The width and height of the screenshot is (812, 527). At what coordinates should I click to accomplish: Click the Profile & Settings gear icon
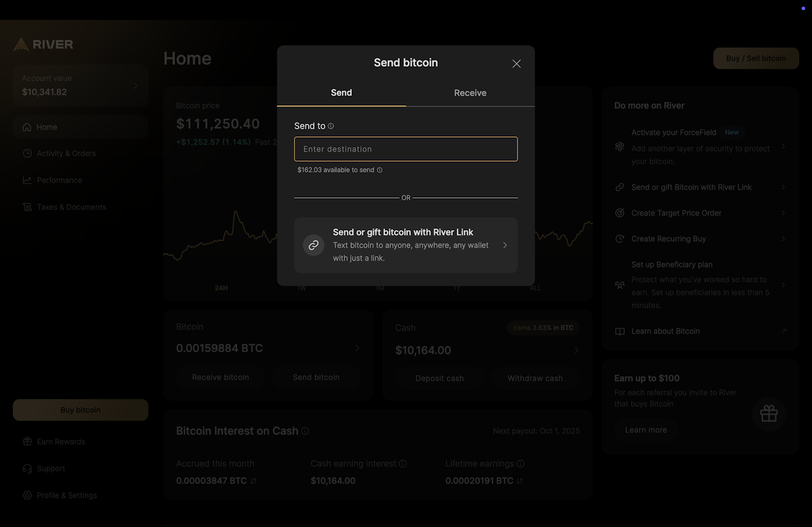(27, 495)
